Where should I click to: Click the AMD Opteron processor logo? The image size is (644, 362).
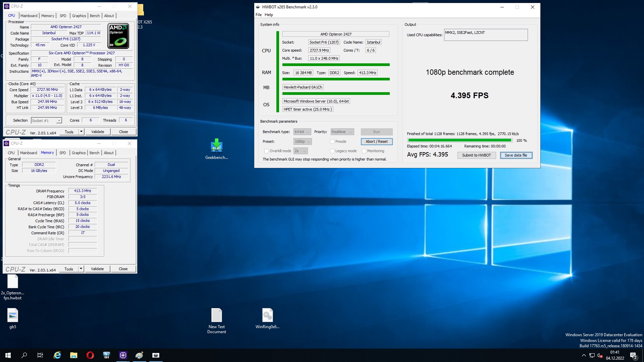(x=118, y=36)
